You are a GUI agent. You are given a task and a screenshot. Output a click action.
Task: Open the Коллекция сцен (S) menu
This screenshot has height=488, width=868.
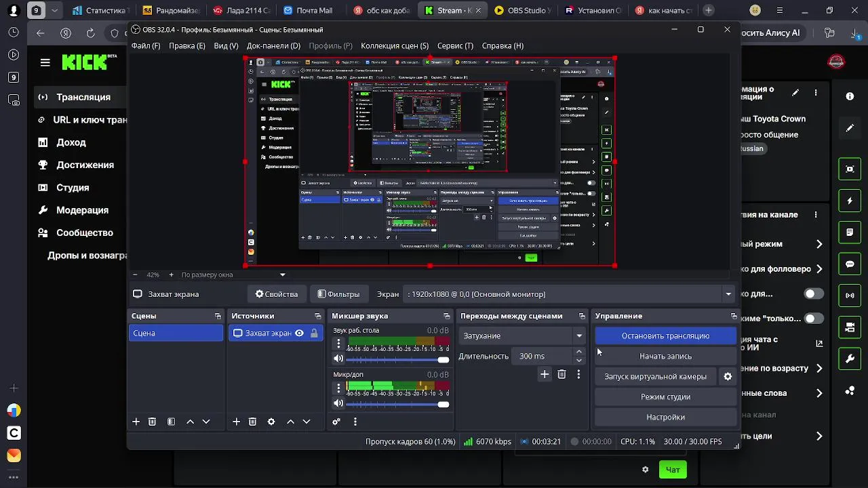coord(395,45)
